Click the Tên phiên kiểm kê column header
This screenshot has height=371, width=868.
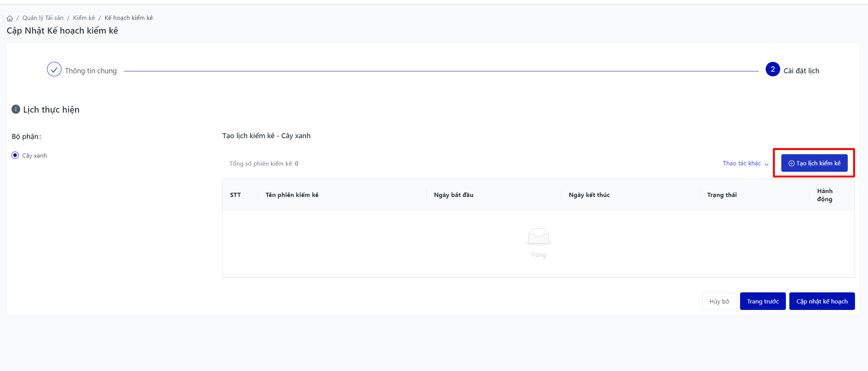click(x=292, y=195)
